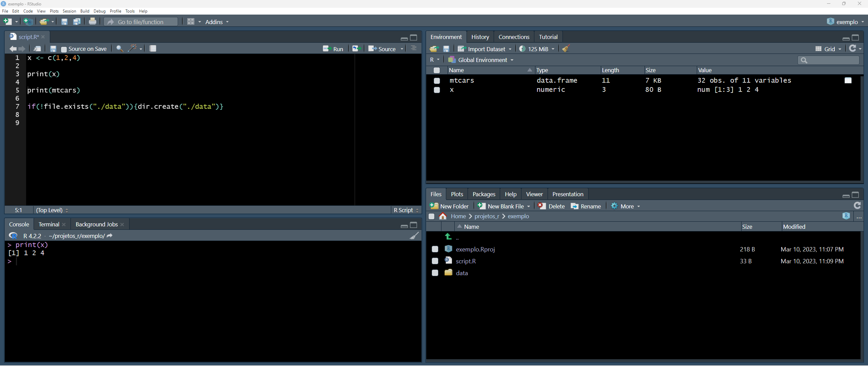Screen dimensions: 868x366
Task: Clear environment objects with broom icon
Action: (x=566, y=49)
